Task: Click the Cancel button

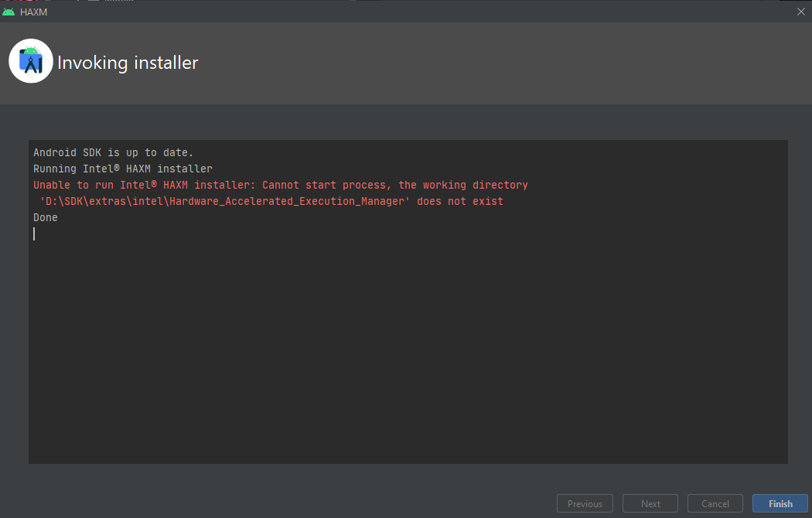Action: [x=715, y=503]
